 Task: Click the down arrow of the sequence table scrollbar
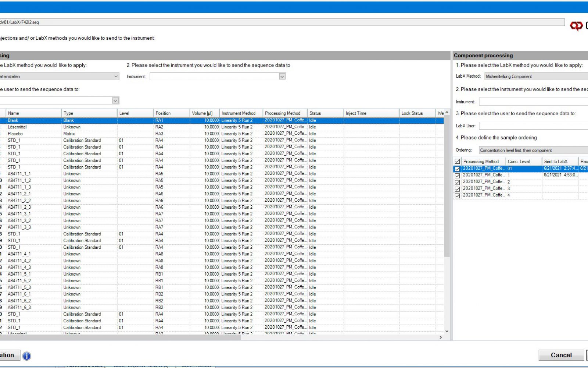[x=446, y=330]
